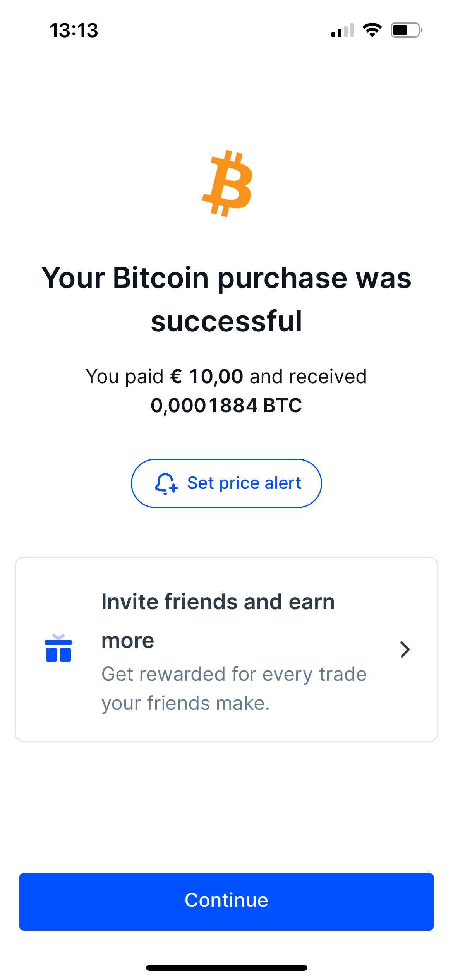This screenshot has height=980, width=453.
Task: Click the blue Continue button
Action: 226,901
